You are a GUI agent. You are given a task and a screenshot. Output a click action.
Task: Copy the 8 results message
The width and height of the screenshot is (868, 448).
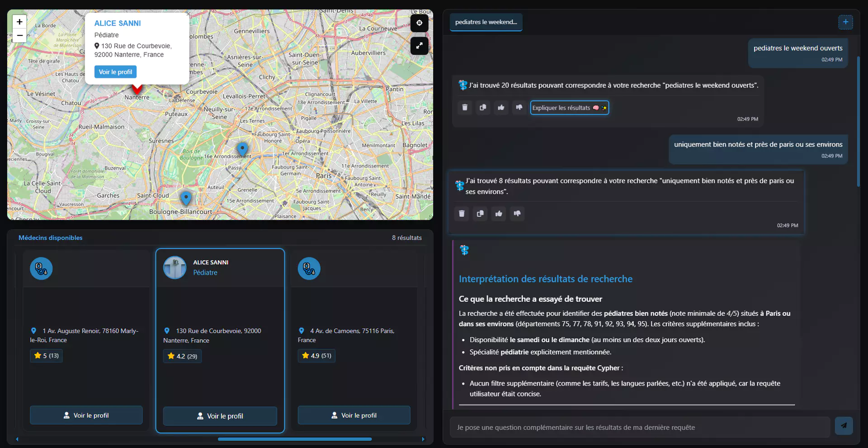480,214
